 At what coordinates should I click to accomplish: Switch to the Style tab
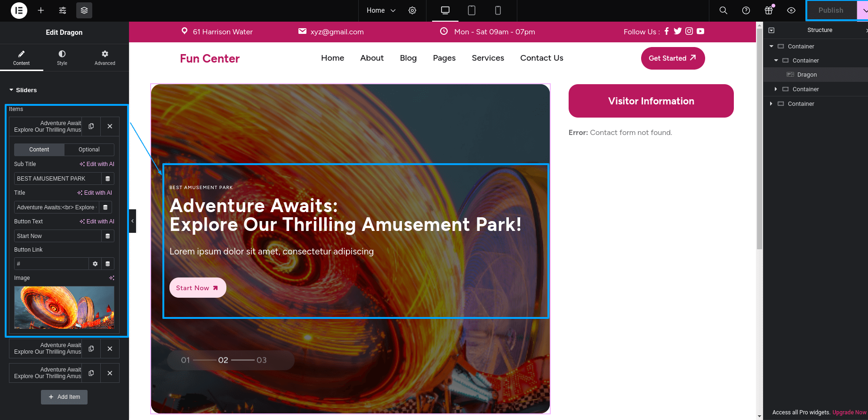coord(62,57)
